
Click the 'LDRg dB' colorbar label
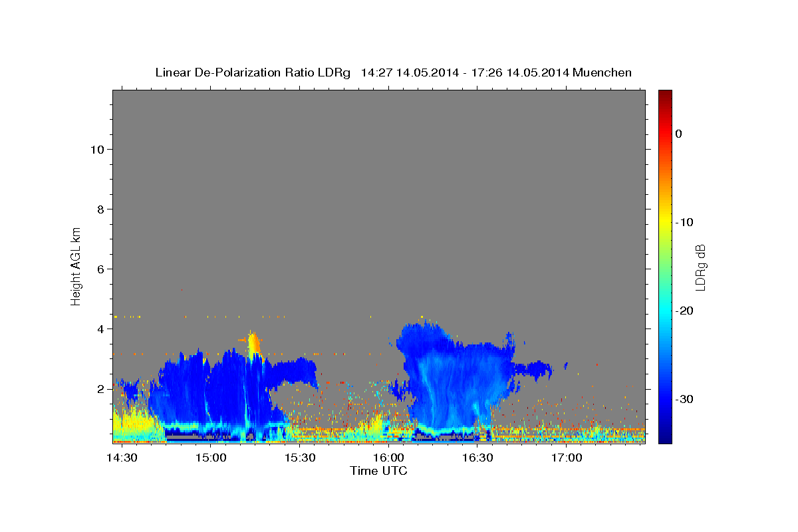pyautogui.click(x=700, y=267)
